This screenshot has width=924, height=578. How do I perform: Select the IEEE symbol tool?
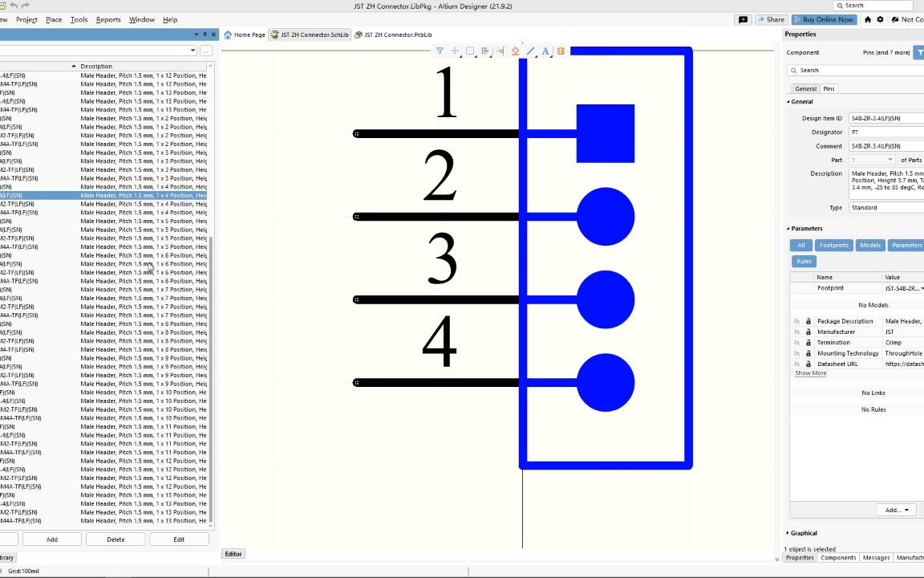[x=515, y=51]
